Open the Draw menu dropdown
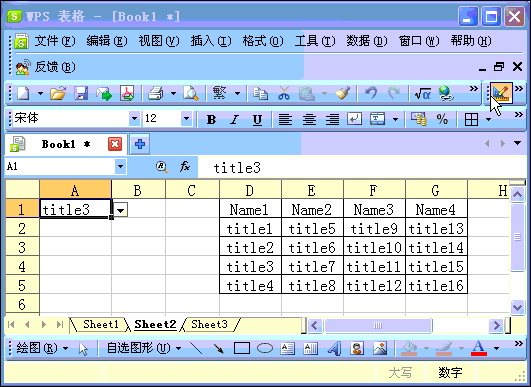The width and height of the screenshot is (531, 387). point(42,348)
